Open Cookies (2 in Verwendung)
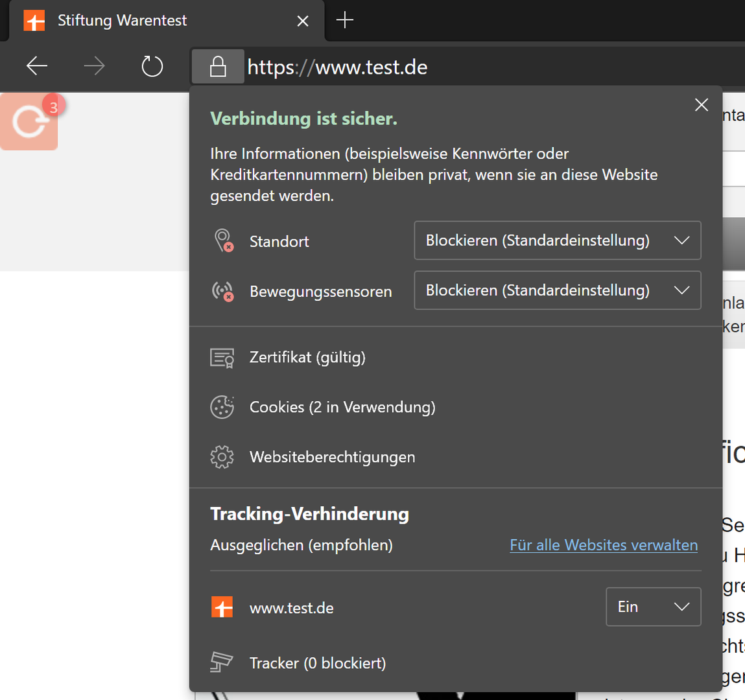Image resolution: width=745 pixels, height=700 pixels. [x=342, y=407]
